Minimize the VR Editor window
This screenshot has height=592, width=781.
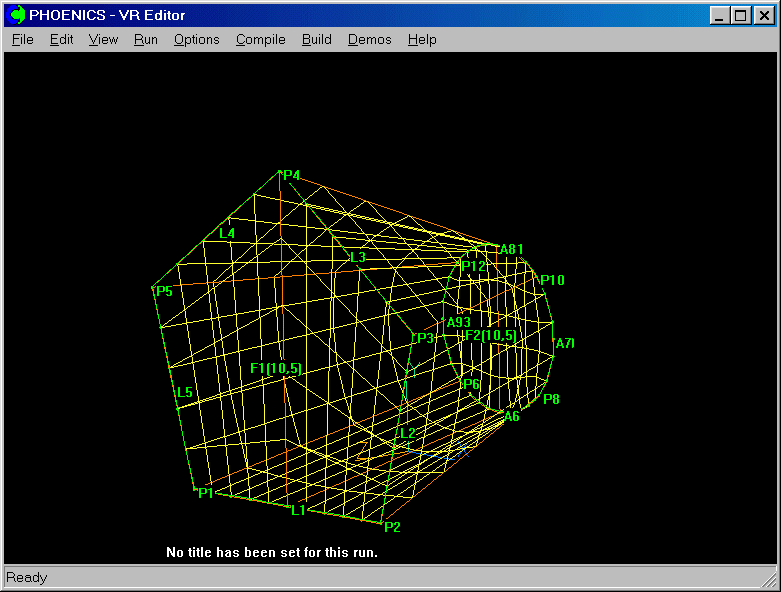pyautogui.click(x=721, y=15)
